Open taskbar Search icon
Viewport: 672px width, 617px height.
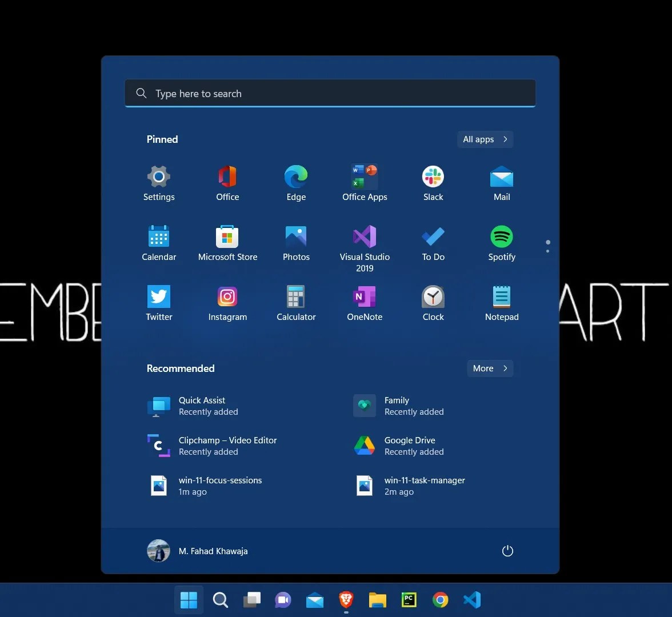pyautogui.click(x=221, y=600)
